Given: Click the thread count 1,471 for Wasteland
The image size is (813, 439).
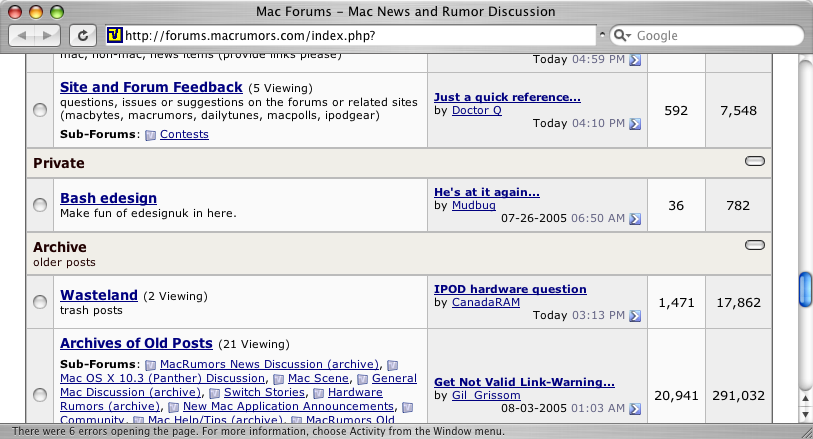Looking at the screenshot, I should click(676, 303).
